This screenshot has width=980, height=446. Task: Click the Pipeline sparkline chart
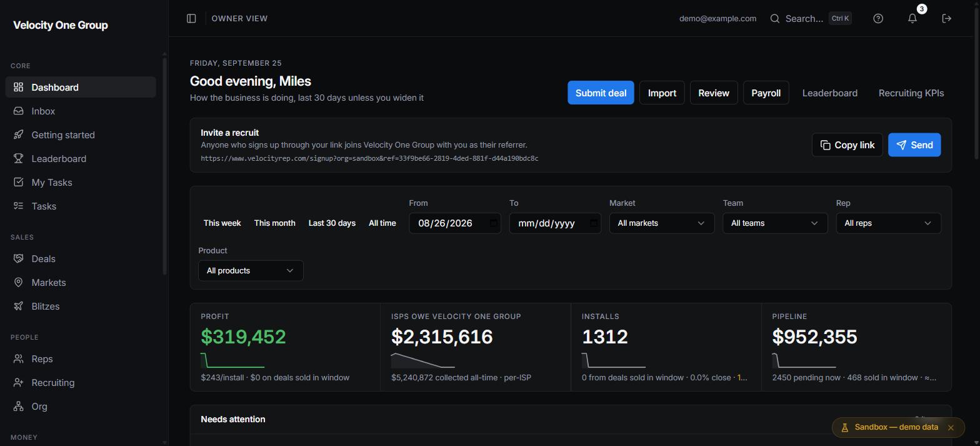(x=804, y=360)
